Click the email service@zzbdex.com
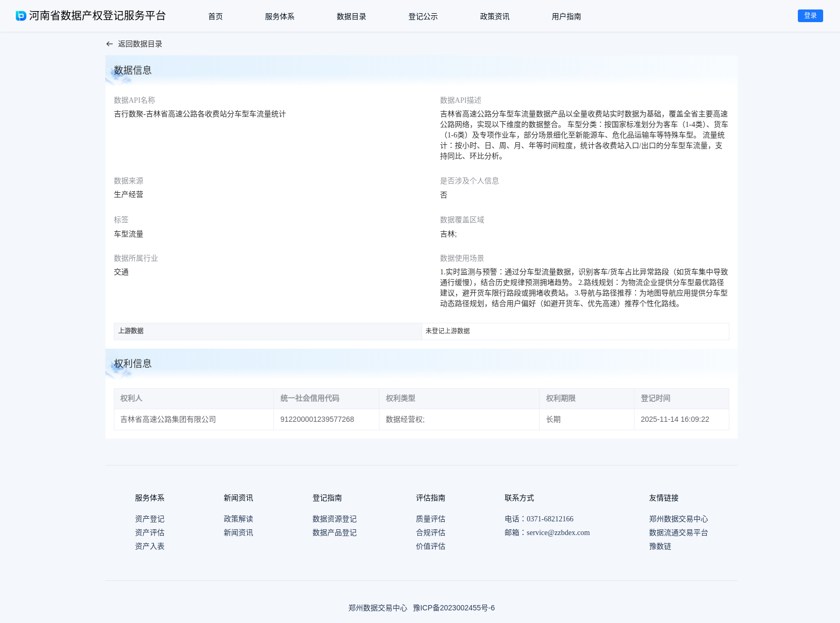Viewport: 840px width, 623px height. coord(558,532)
